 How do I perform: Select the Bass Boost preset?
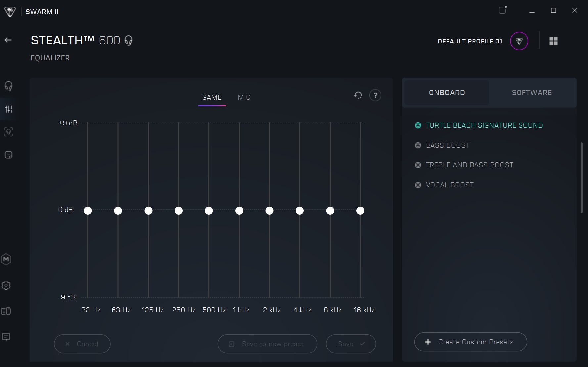coord(447,145)
